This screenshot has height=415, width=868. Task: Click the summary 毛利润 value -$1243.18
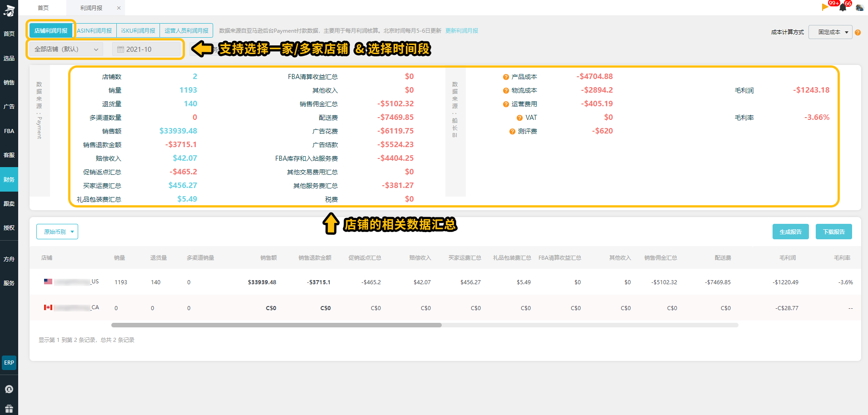point(811,90)
